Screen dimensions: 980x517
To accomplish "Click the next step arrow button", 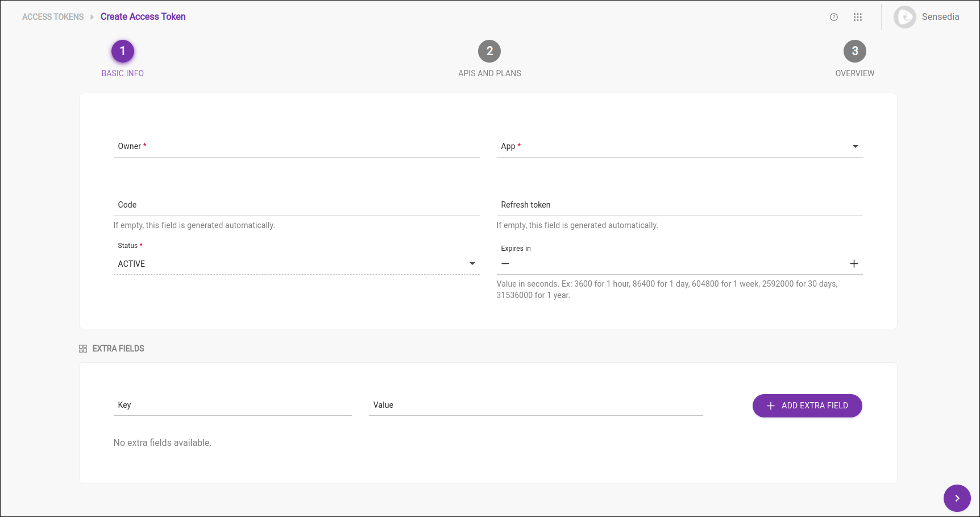I will click(957, 498).
